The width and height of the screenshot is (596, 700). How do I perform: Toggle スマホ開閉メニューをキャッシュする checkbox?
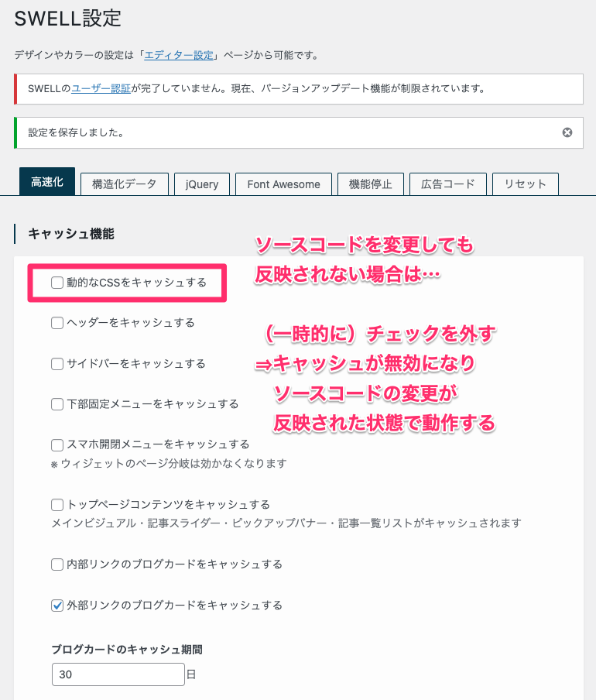click(57, 444)
